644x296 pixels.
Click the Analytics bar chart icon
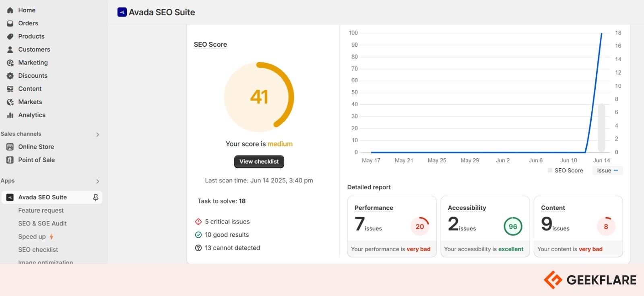10,115
